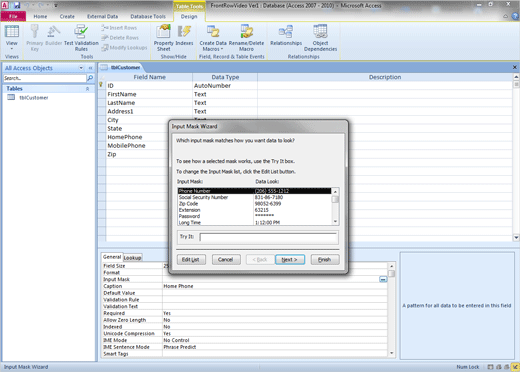Click Finish in Input Mask Wizard
The height and width of the screenshot is (372, 520).
click(325, 259)
